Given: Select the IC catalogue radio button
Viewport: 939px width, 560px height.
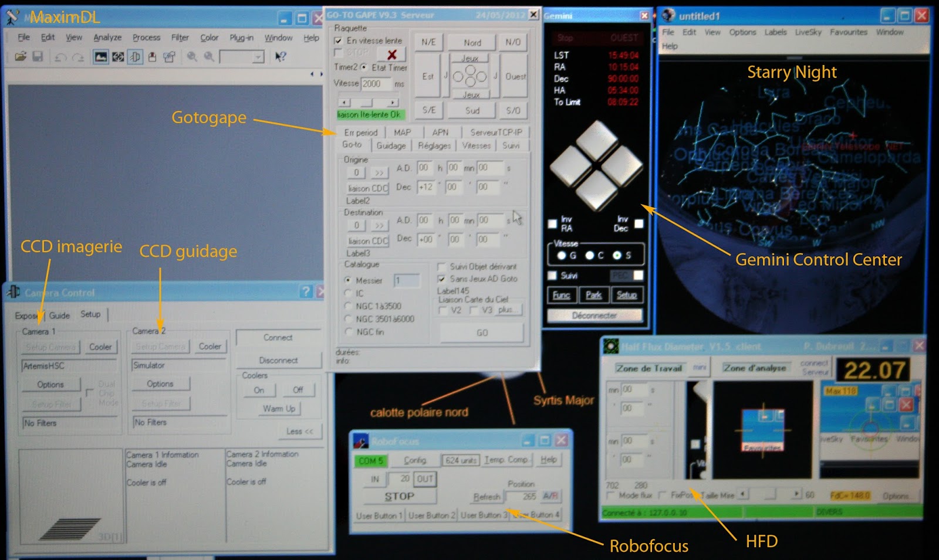Looking at the screenshot, I should point(348,293).
